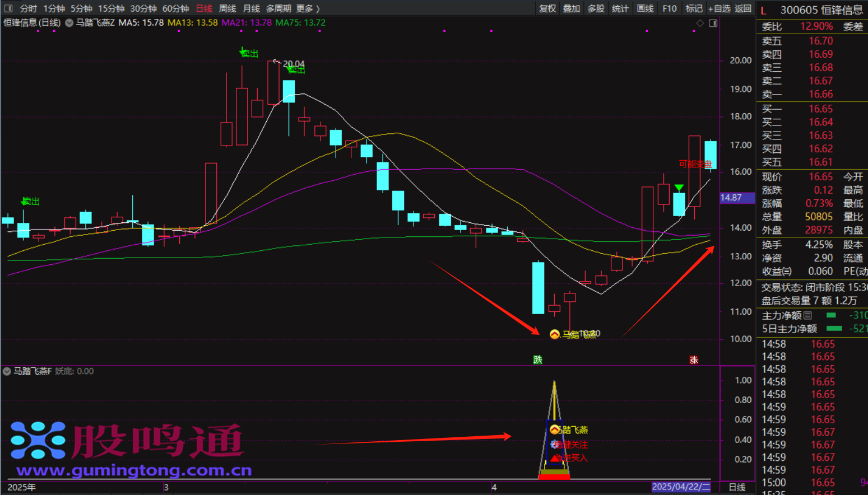Image resolution: width=868 pixels, height=495 pixels.
Task: Click the red 涨 marker below the chart
Action: (x=693, y=359)
